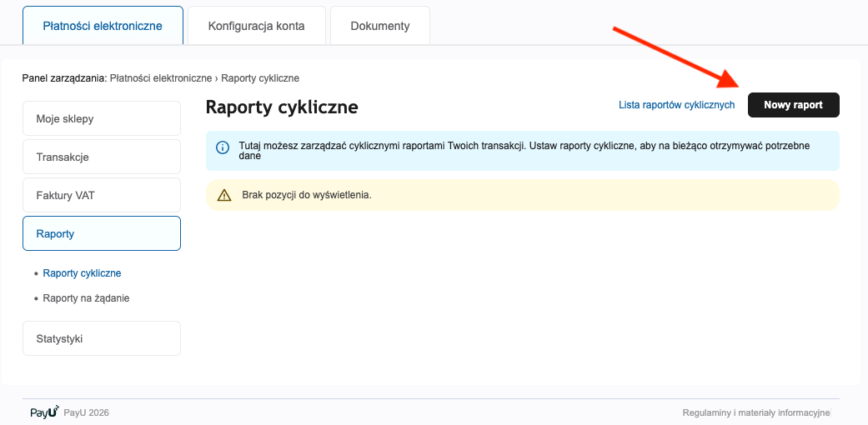Image resolution: width=868 pixels, height=425 pixels.
Task: Select Moje sklepy in the sidebar
Action: pyautogui.click(x=102, y=118)
